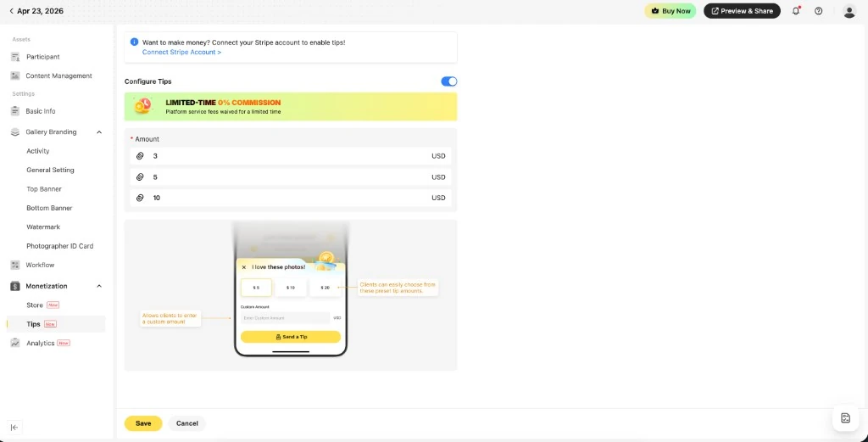Image resolution: width=868 pixels, height=442 pixels.
Task: Click the Send a Tip preview button
Action: click(x=291, y=337)
